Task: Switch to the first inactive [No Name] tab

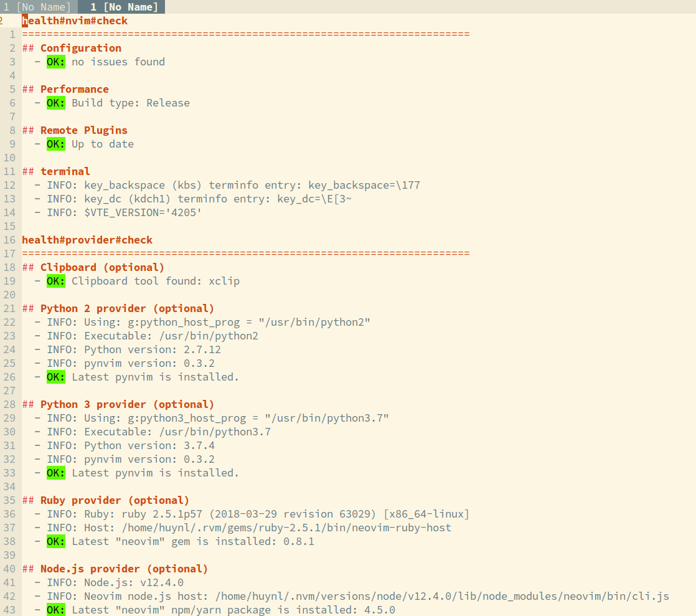Action: 38,7
